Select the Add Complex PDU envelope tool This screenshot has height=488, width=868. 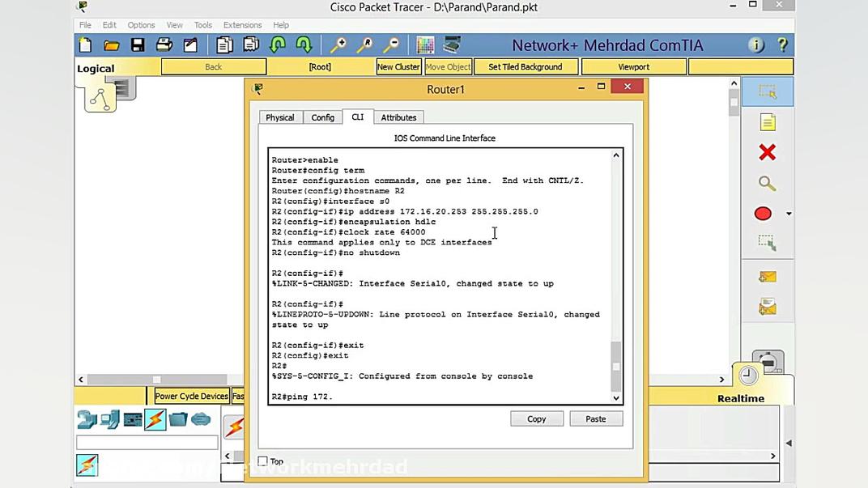pos(768,307)
